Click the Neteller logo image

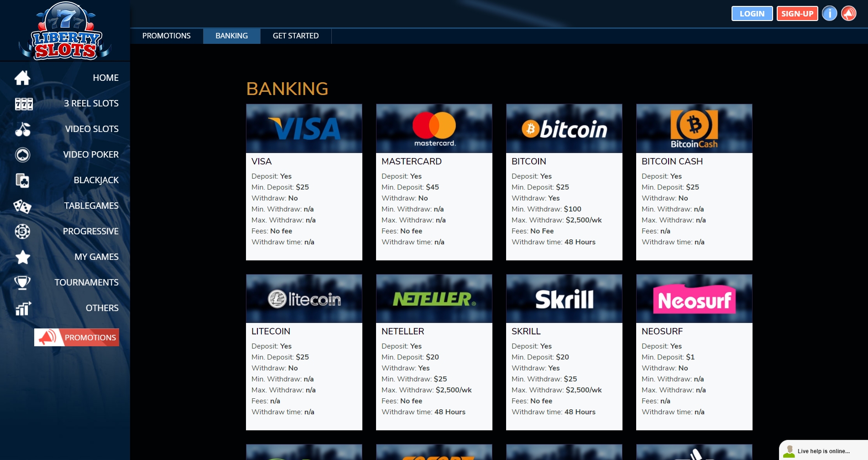[x=434, y=299]
